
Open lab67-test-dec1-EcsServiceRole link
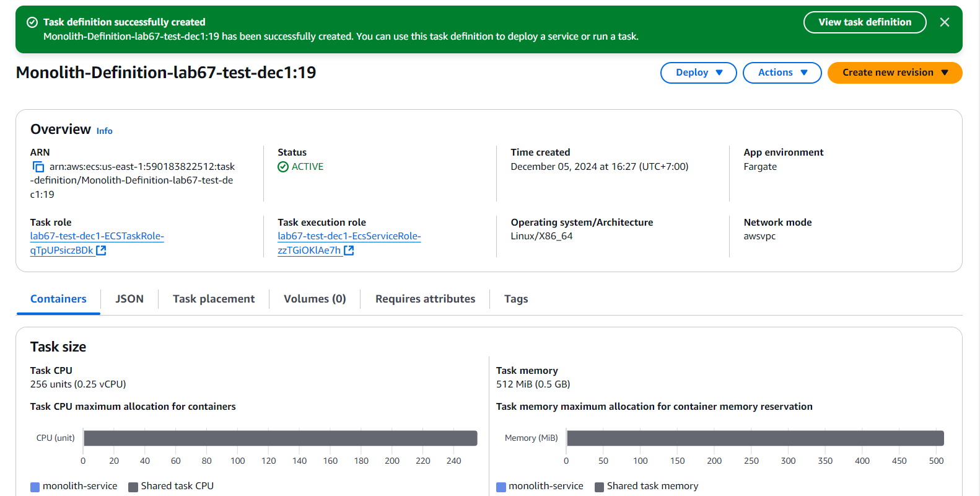[x=349, y=243]
